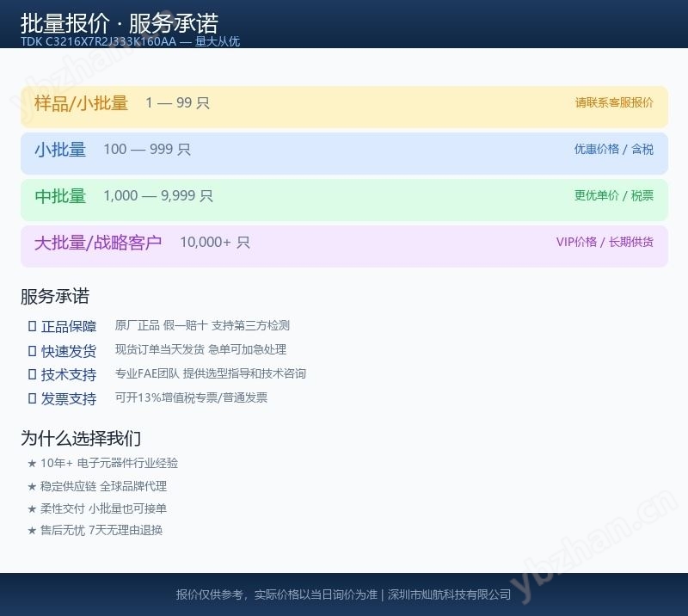Click the page title 批量报价 · 服务承诺
The image size is (688, 616).
coord(120,23)
